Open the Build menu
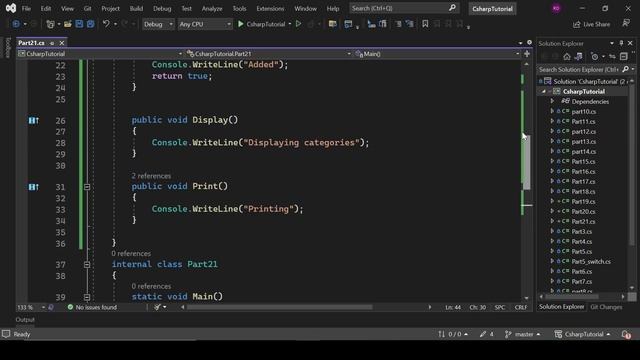Image resolution: width=640 pixels, height=360 pixels. point(136,8)
